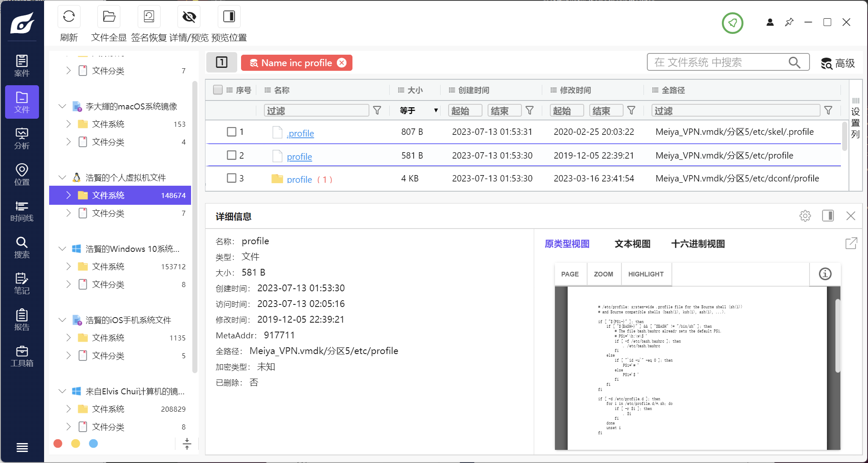This screenshot has height=463, width=868.
Task: Collapse the 李大輝的macOS系统镜像 tree node
Action: (62, 106)
